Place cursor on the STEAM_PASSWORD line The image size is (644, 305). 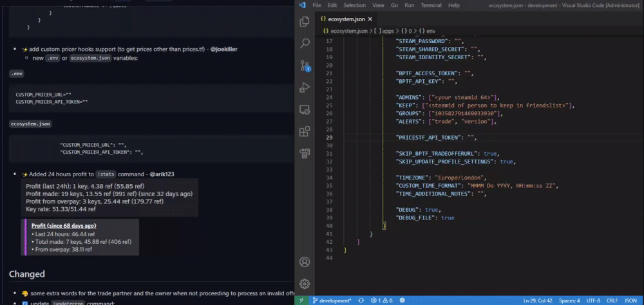[430, 41]
